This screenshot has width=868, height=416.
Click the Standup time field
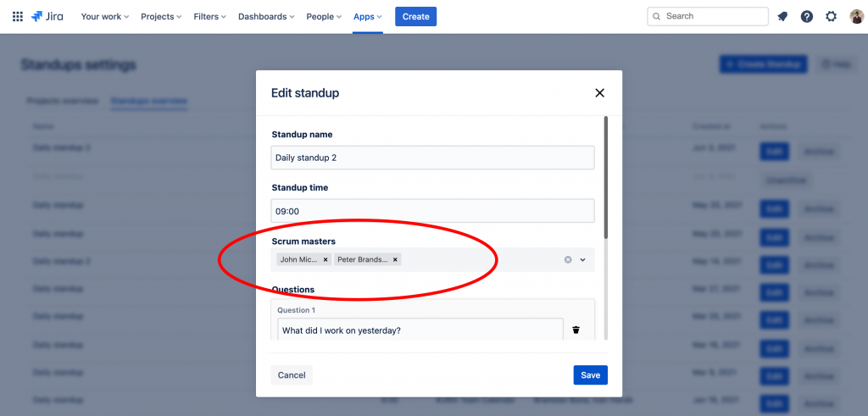pos(433,211)
